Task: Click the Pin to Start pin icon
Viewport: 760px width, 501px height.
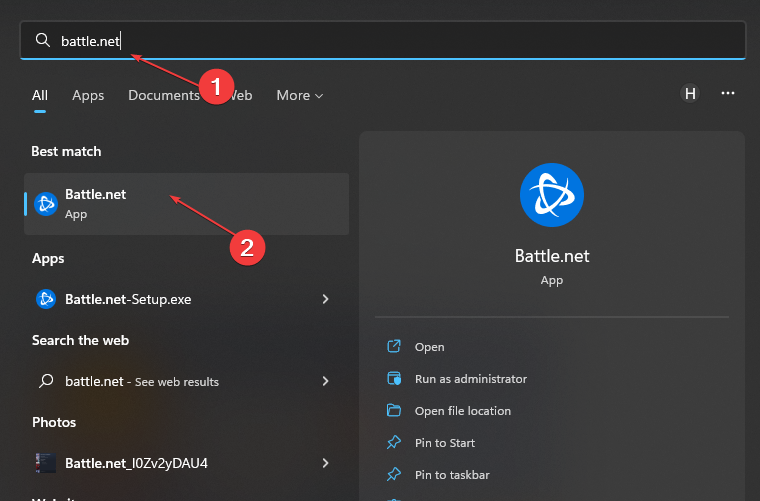Action: coord(394,442)
